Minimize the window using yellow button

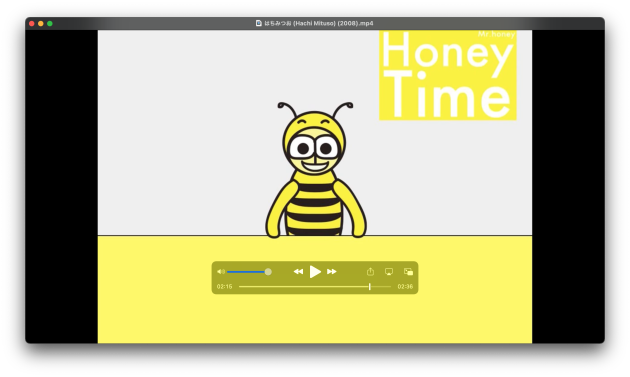tap(41, 24)
